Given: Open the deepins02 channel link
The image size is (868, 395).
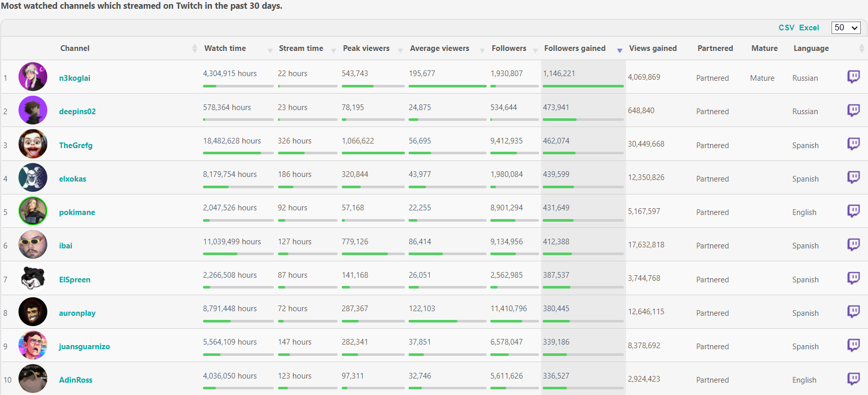Looking at the screenshot, I should click(x=77, y=112).
